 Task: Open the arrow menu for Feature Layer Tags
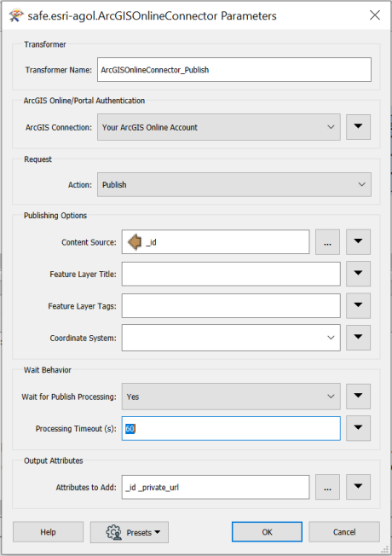[x=358, y=305]
